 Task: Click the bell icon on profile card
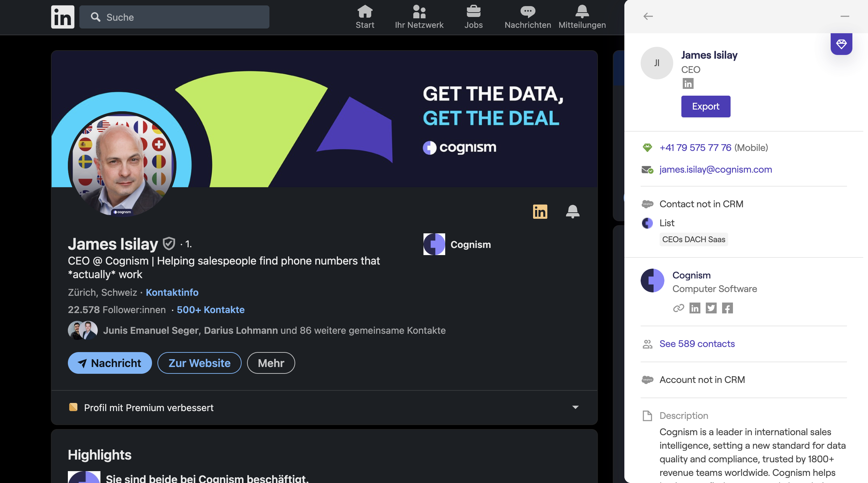coord(573,212)
